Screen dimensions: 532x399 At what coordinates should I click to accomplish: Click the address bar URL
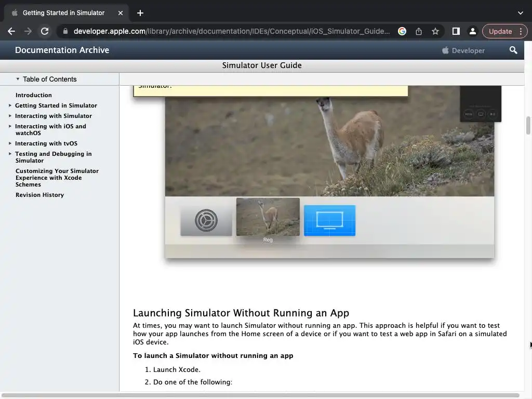231,31
